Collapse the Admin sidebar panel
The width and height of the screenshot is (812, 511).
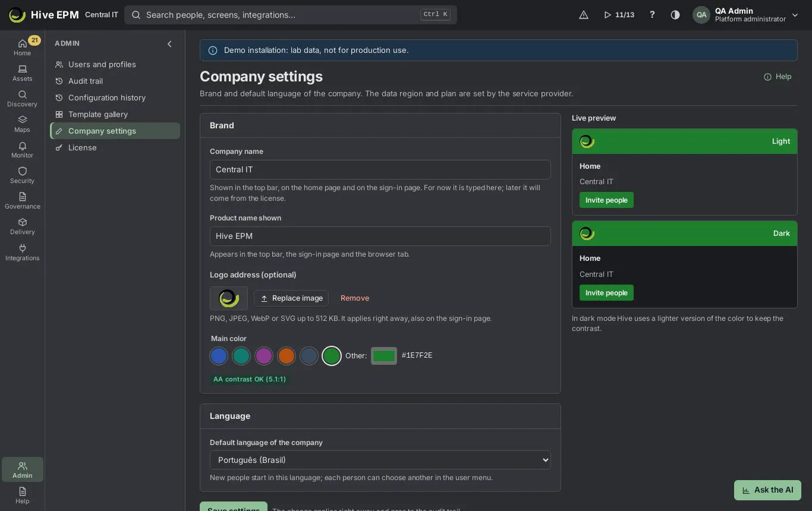[169, 43]
